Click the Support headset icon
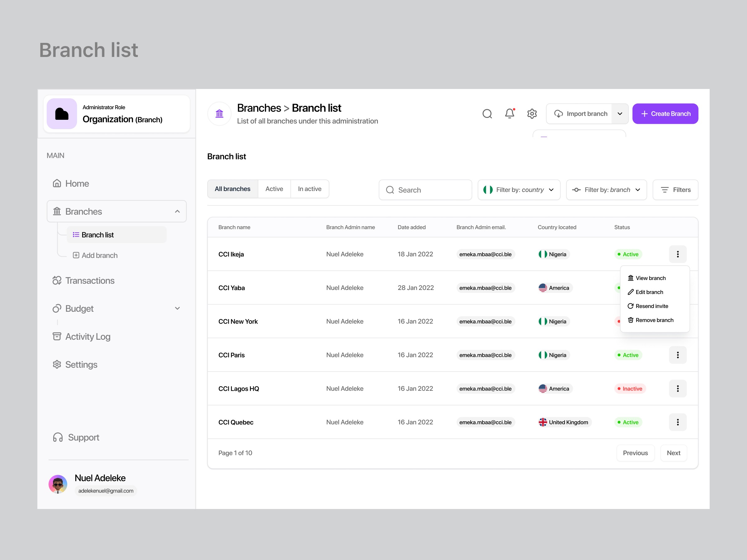747x560 pixels. click(58, 437)
